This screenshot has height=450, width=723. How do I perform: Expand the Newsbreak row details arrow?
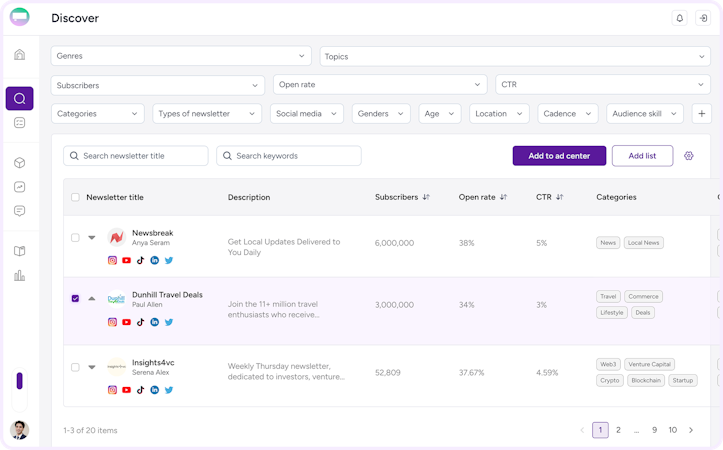click(x=92, y=238)
